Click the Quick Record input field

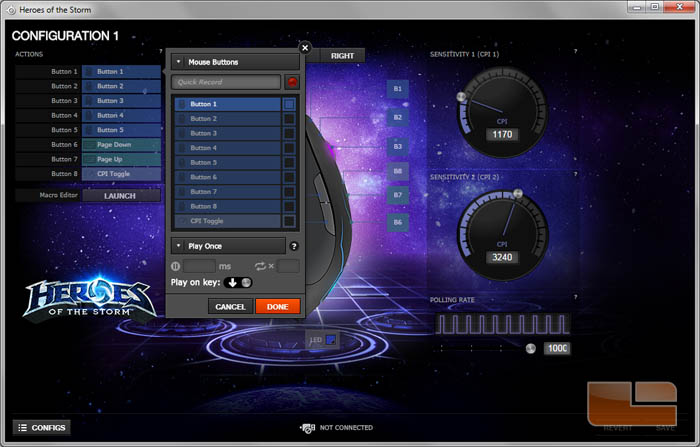226,82
